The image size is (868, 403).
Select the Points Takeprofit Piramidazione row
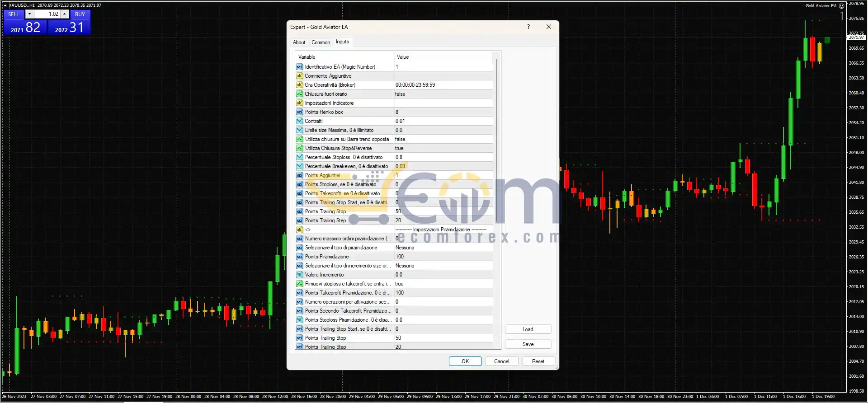pyautogui.click(x=394, y=293)
